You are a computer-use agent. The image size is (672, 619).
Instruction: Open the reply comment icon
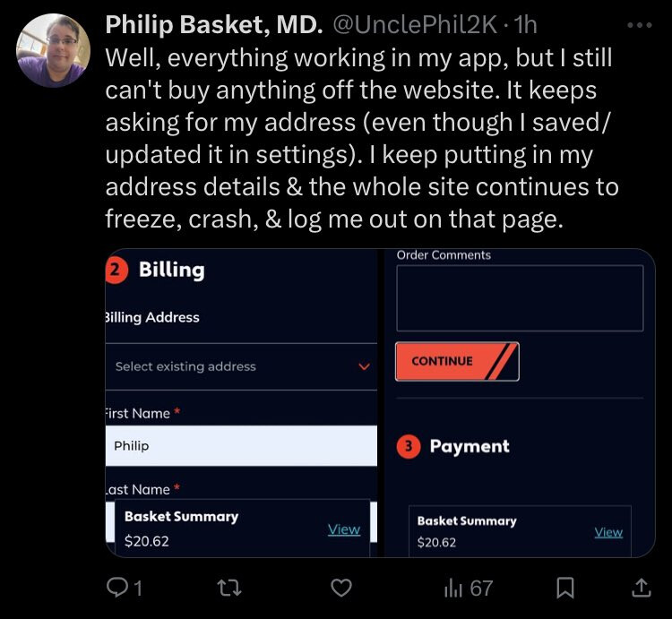(x=116, y=588)
